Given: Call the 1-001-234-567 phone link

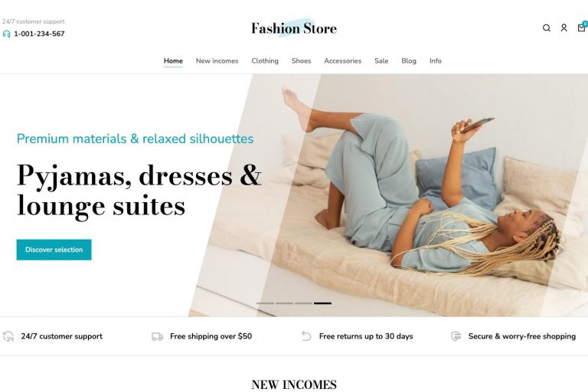Looking at the screenshot, I should coord(39,34).
